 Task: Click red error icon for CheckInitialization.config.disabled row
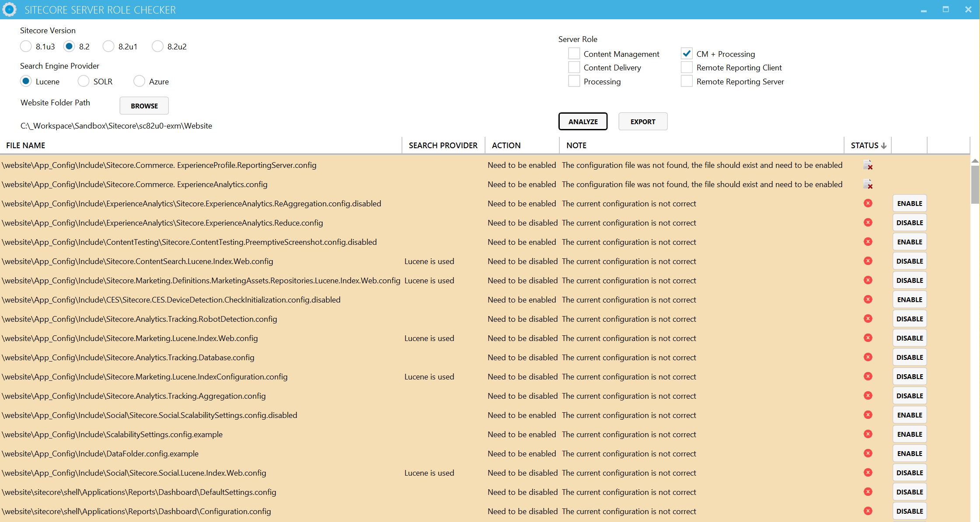tap(868, 299)
